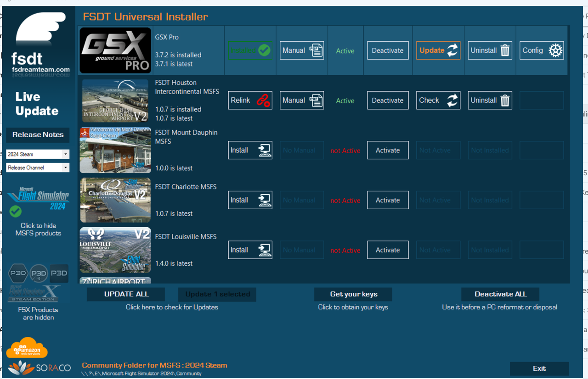
Task: Deactivate FSDT Houston Intercontinental MSFS
Action: point(388,100)
